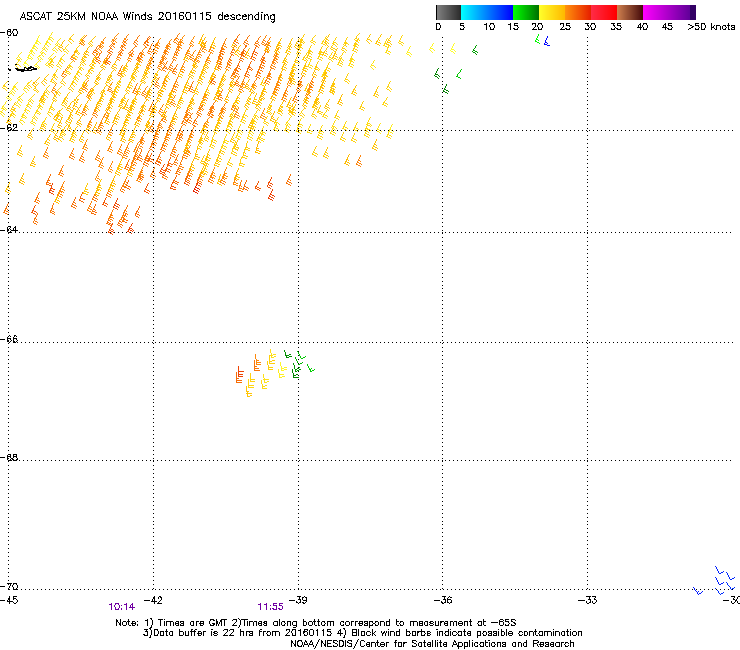Click the NOAA/NESDIS credit line

click(432, 644)
